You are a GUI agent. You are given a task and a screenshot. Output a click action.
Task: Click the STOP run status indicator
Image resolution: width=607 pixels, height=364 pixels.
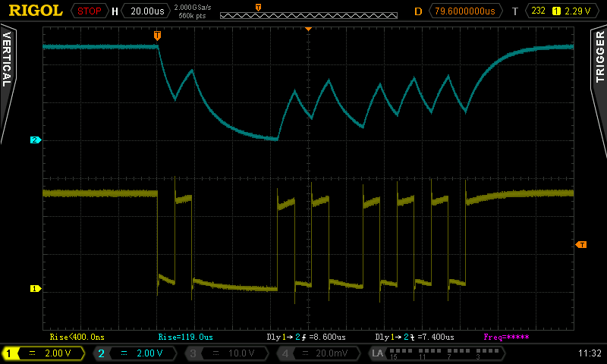click(x=89, y=11)
